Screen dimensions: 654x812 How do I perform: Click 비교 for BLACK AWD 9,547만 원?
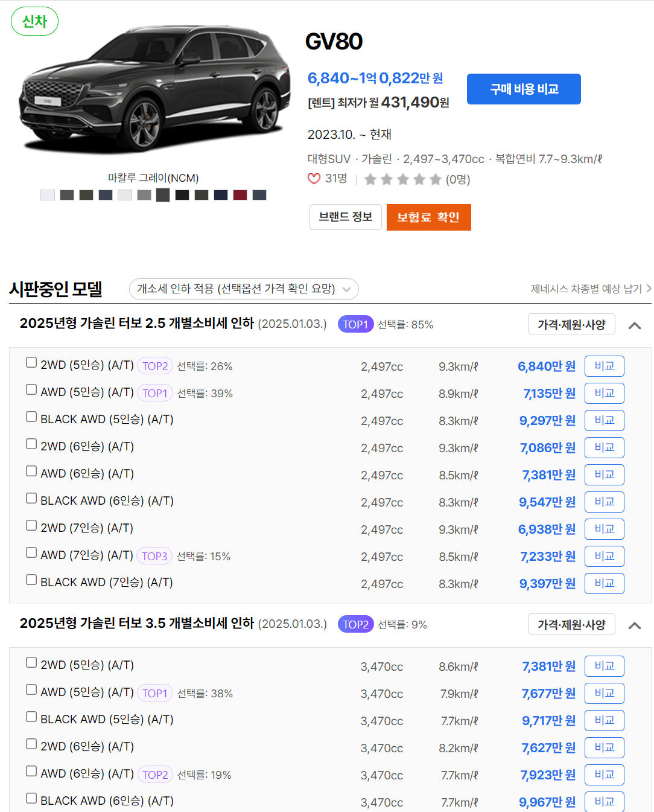coord(605,502)
